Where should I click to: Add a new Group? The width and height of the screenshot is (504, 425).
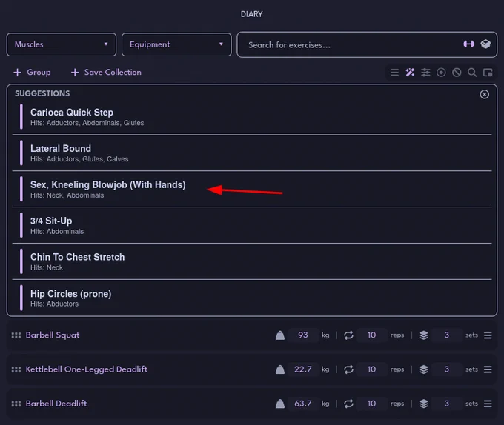click(32, 73)
